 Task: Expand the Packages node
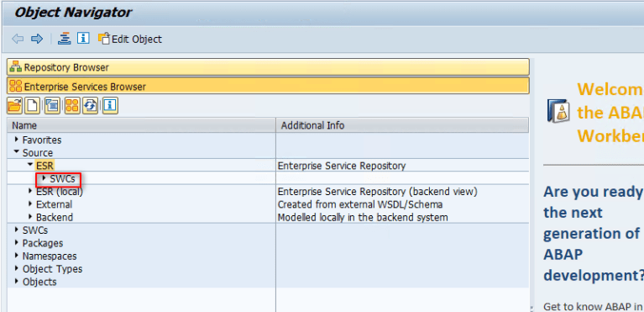17,243
